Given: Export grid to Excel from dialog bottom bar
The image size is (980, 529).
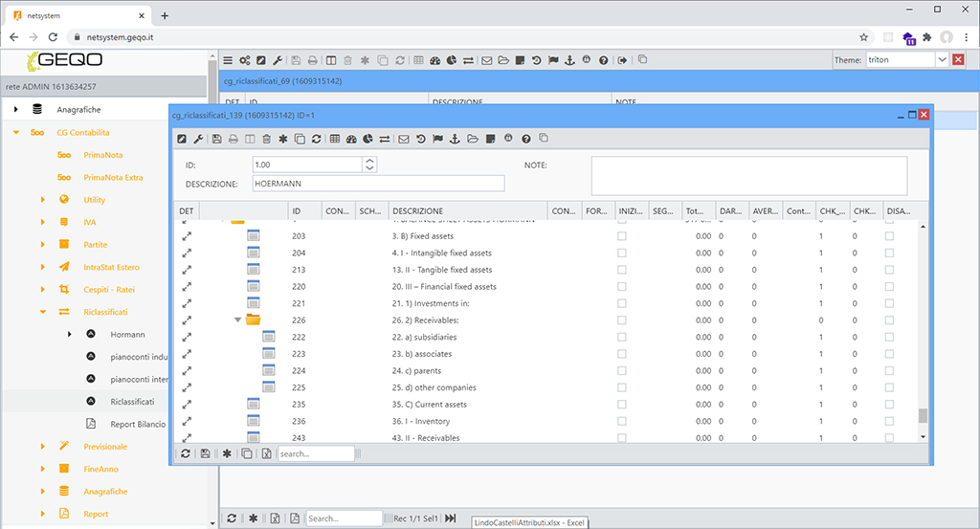Looking at the screenshot, I should pyautogui.click(x=267, y=453).
